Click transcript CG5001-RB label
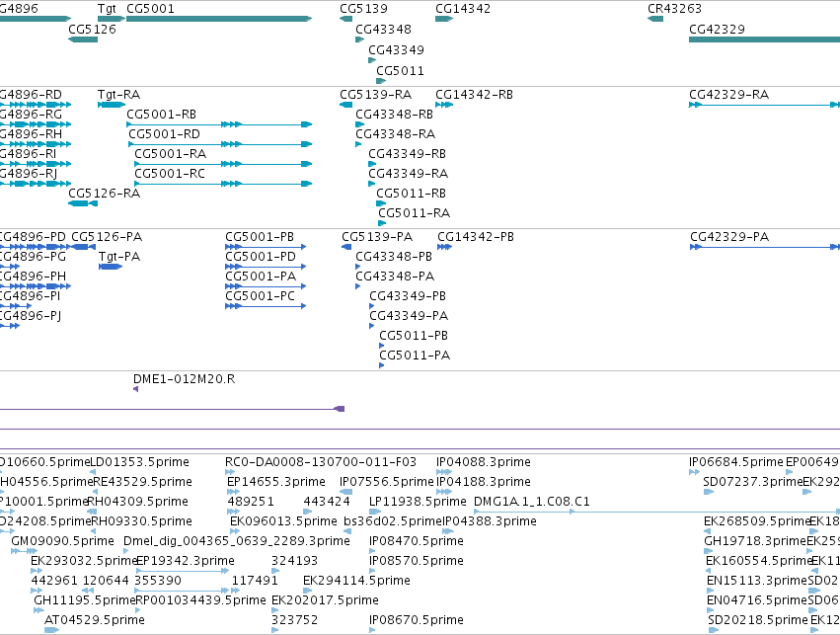 pyautogui.click(x=161, y=115)
